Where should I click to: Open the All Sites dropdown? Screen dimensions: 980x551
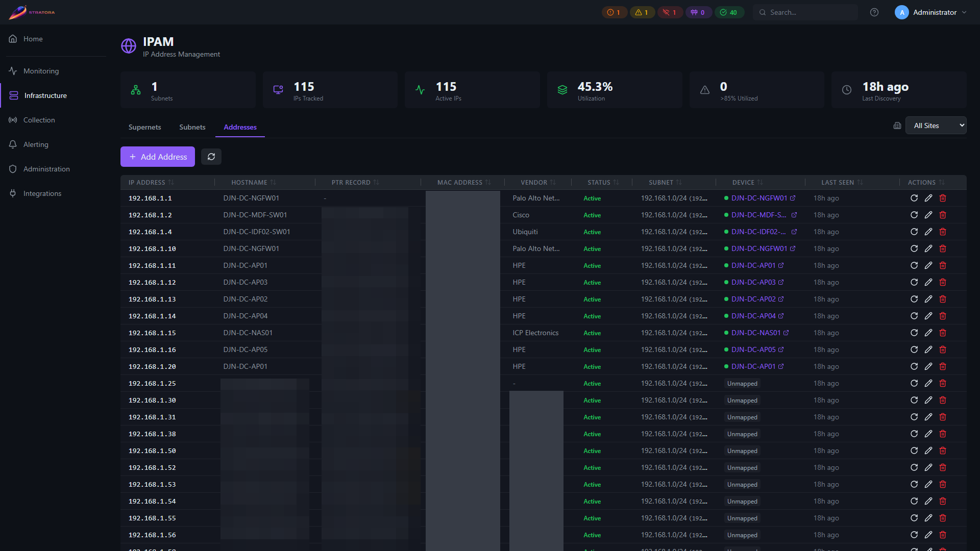point(936,126)
